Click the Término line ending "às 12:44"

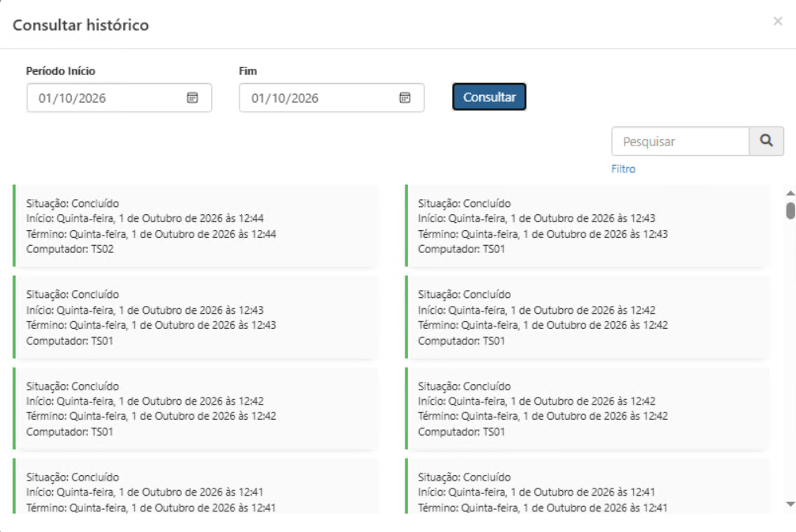click(x=151, y=234)
